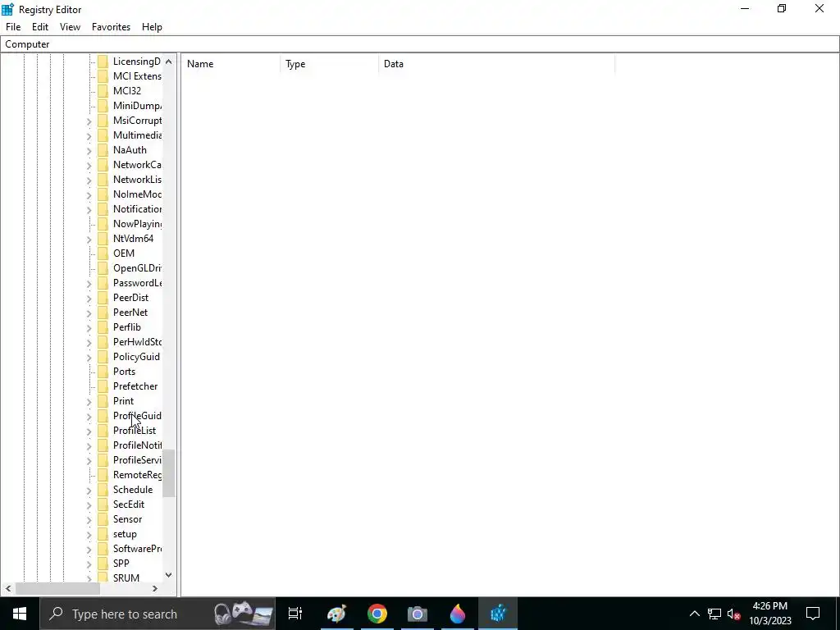This screenshot has width=840, height=630.
Task: Expand the NaAuth key
Action: (x=89, y=151)
